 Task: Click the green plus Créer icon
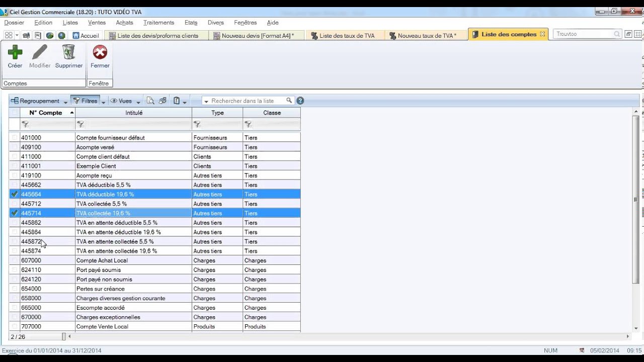click(x=15, y=52)
